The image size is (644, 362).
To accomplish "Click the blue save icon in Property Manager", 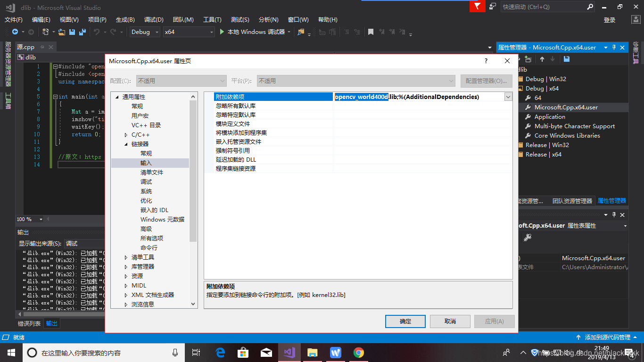I will click(566, 59).
